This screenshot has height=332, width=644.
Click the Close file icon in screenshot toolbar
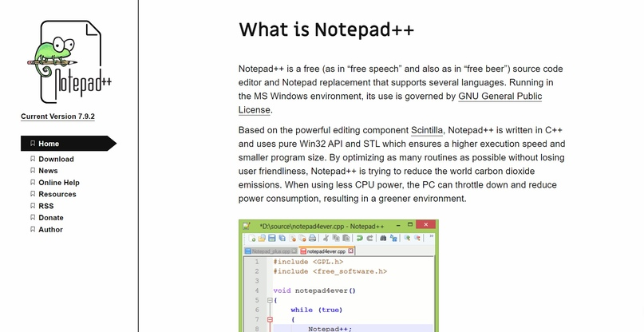point(292,238)
